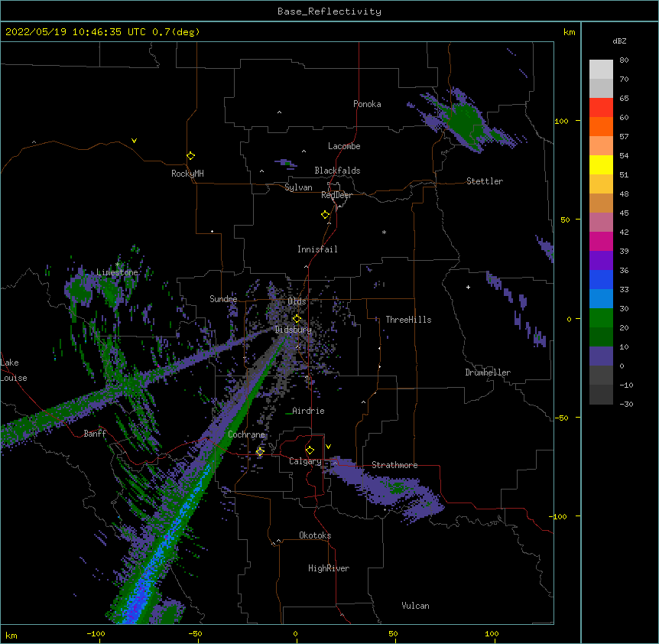Click the Ponoka city label
Screen dimensions: 659x644
pos(367,104)
